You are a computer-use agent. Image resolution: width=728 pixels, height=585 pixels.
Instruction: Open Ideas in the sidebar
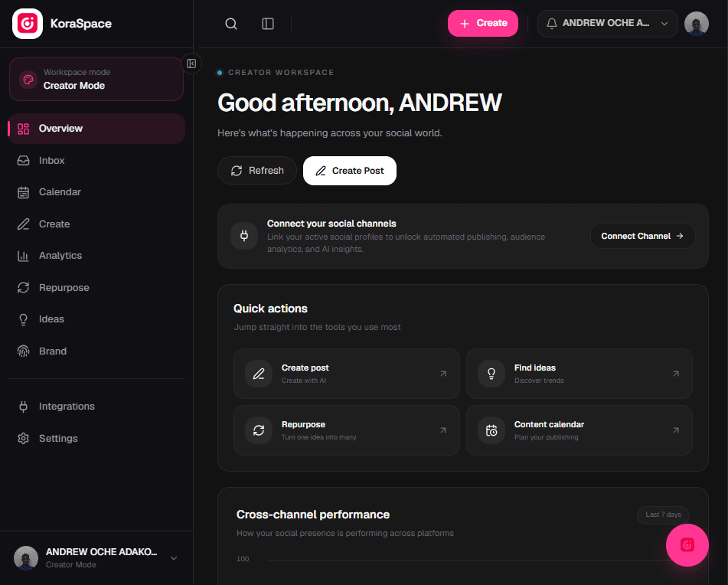coord(96,319)
